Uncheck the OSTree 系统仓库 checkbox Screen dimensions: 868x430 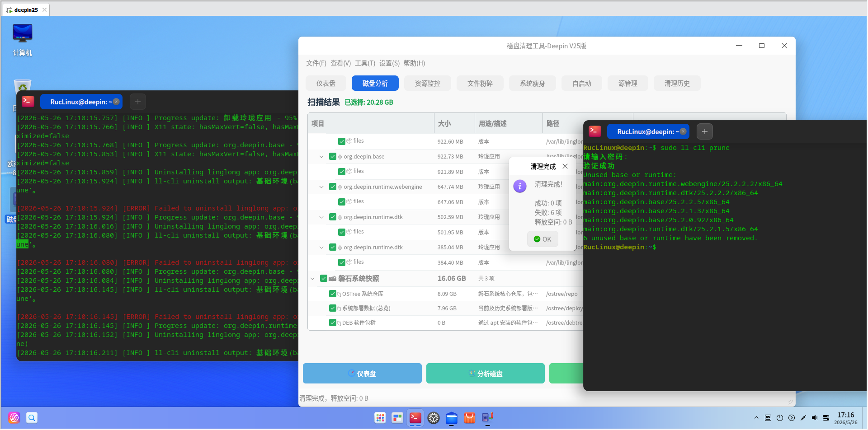tap(333, 294)
